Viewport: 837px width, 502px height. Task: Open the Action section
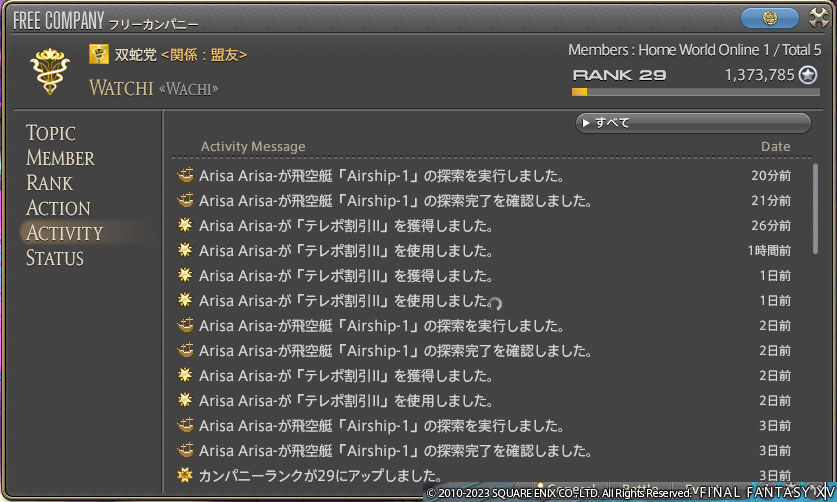58,208
